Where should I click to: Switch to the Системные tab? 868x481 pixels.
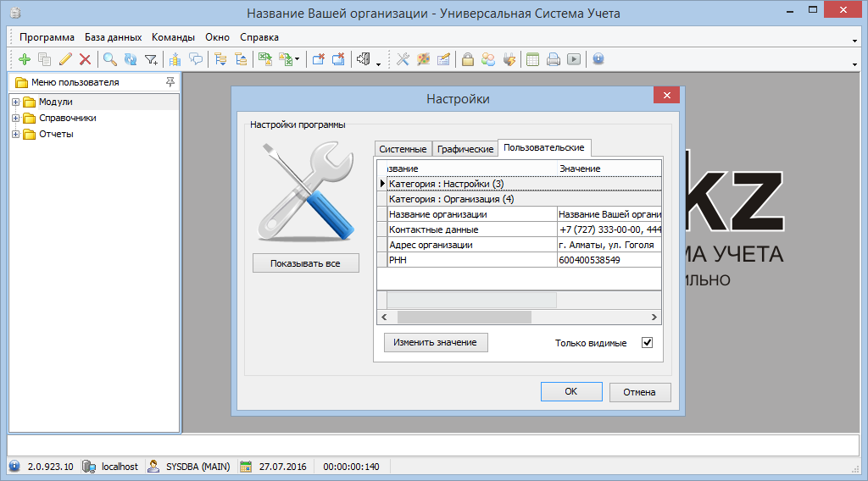click(x=403, y=149)
